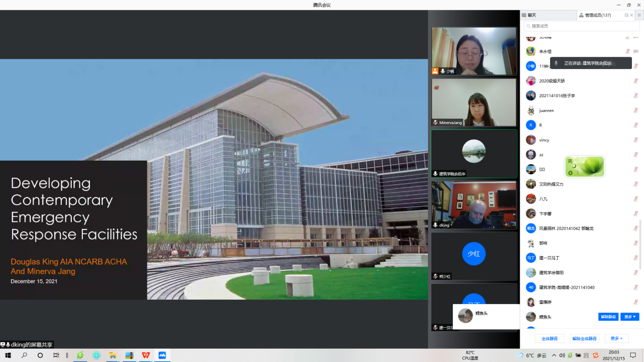Viewport: 644px width, 362px height.
Task: Open File Explorer from the taskbar
Action: [x=113, y=355]
